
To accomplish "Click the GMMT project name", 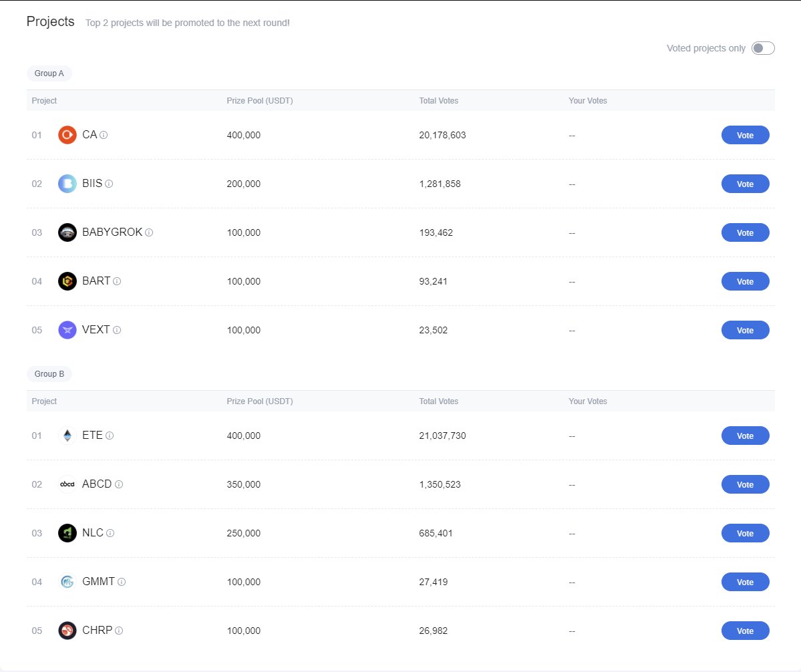I will click(99, 582).
